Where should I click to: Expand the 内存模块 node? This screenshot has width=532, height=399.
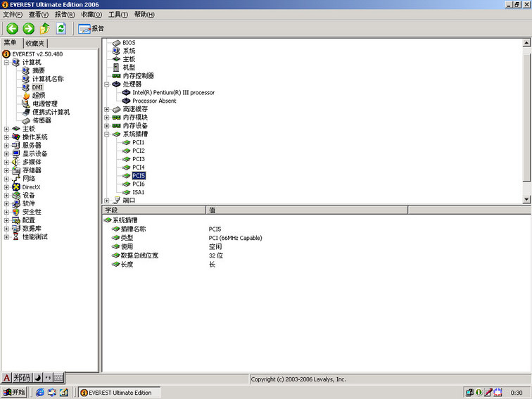[x=107, y=118]
